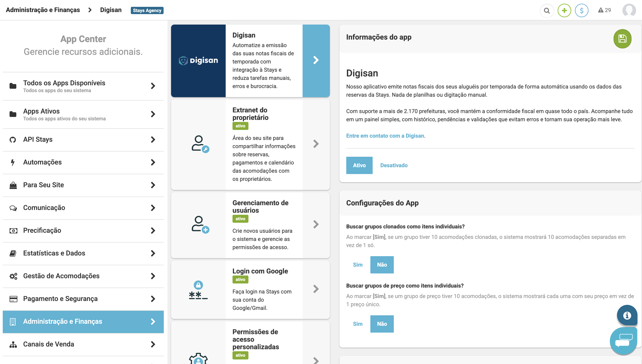This screenshot has height=364, width=642.
Task: Click the blue info circle icon
Action: [627, 315]
